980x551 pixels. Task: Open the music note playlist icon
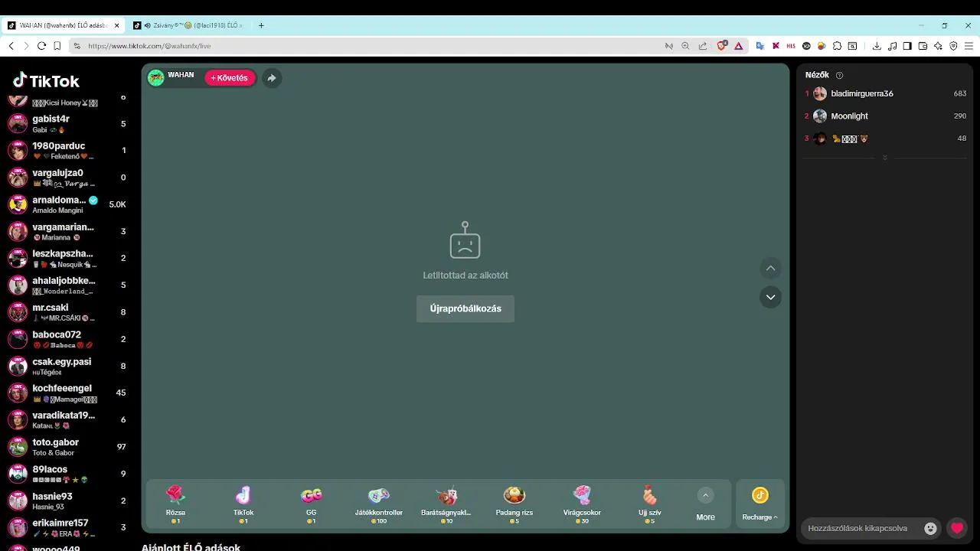(892, 46)
